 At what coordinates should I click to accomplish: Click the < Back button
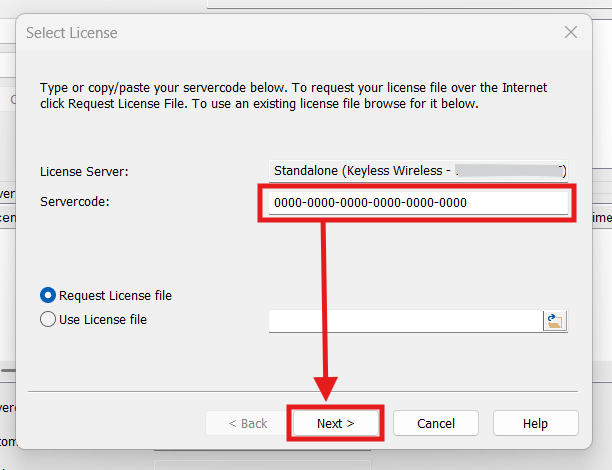click(247, 423)
